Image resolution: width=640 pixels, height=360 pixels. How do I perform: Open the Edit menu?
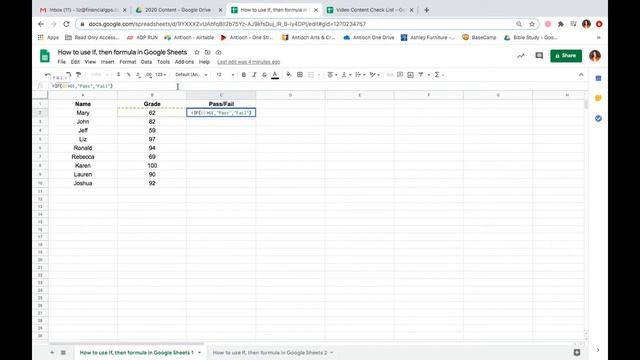[75, 62]
